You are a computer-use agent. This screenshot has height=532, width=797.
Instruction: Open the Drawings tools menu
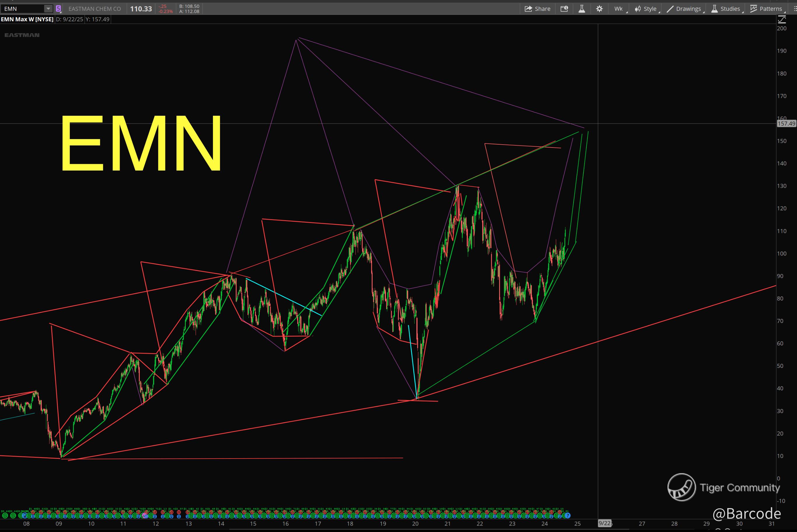point(684,9)
